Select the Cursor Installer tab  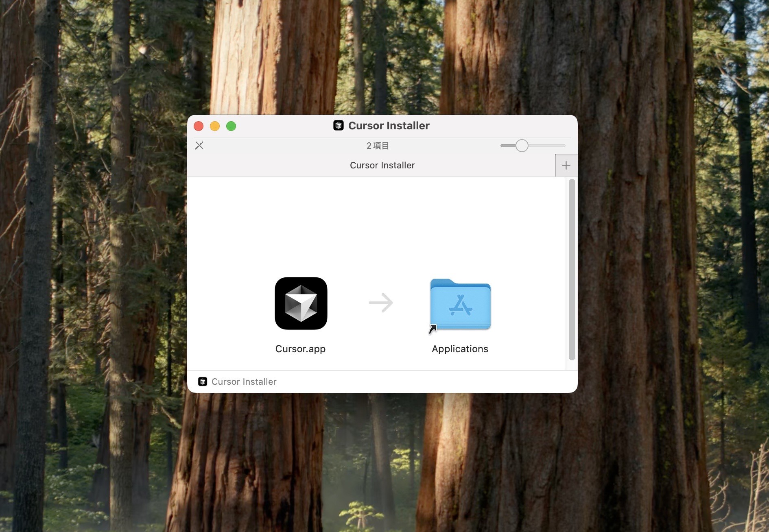point(371,166)
